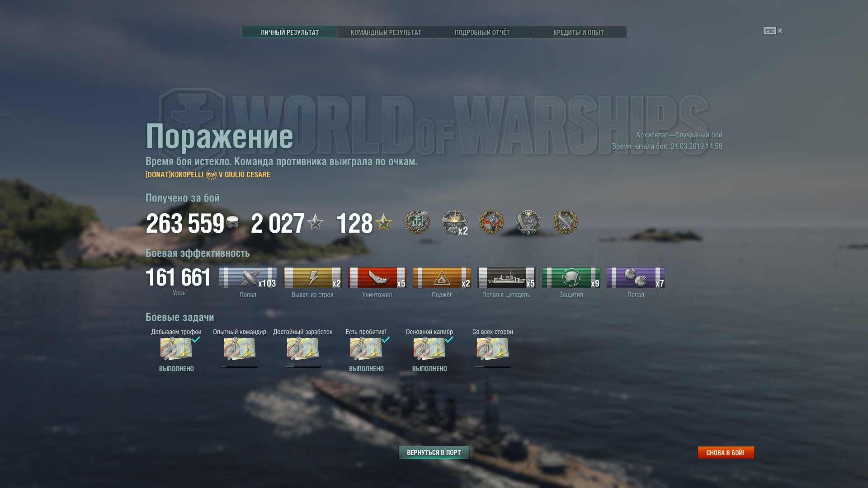
Task: Click the Достойный заработок progress bar
Action: (x=303, y=367)
